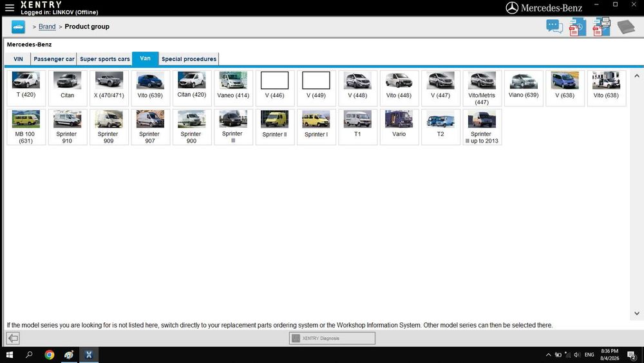
Task: Select the MB 100 (631) tile
Action: click(x=26, y=127)
